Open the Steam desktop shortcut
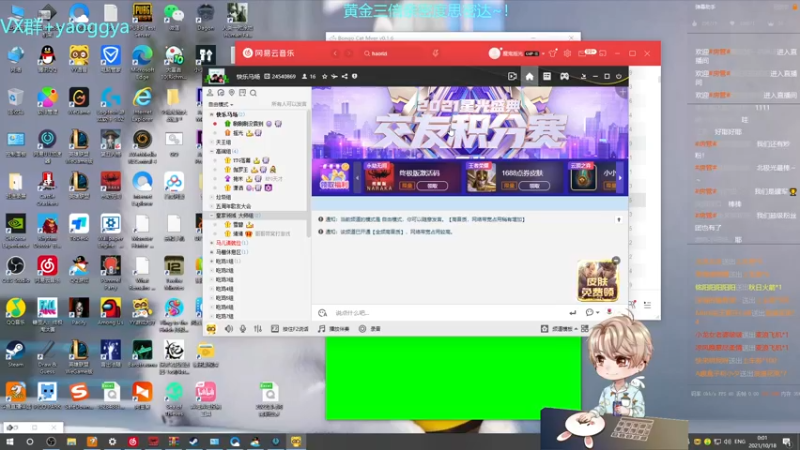 (15, 353)
